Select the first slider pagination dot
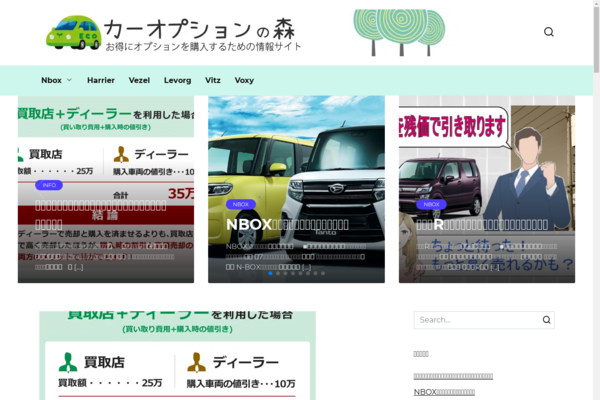The width and height of the screenshot is (600, 400). click(x=271, y=273)
